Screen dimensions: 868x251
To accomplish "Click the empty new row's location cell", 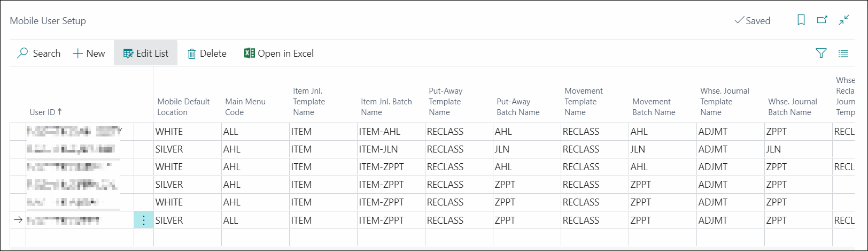I will point(188,238).
